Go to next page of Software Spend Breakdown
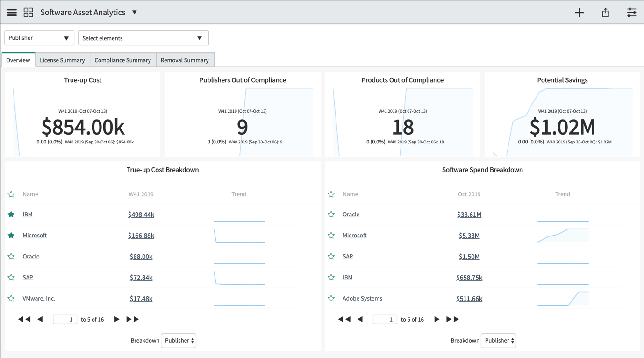Image resolution: width=644 pixels, height=358 pixels. [437, 319]
